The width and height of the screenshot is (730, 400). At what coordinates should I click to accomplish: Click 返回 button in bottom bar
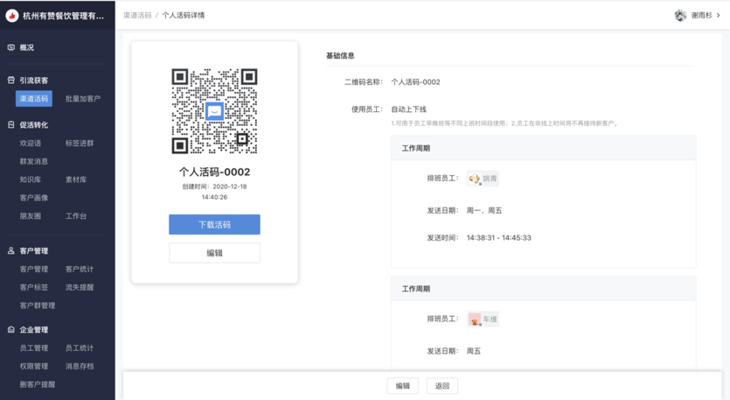442,386
